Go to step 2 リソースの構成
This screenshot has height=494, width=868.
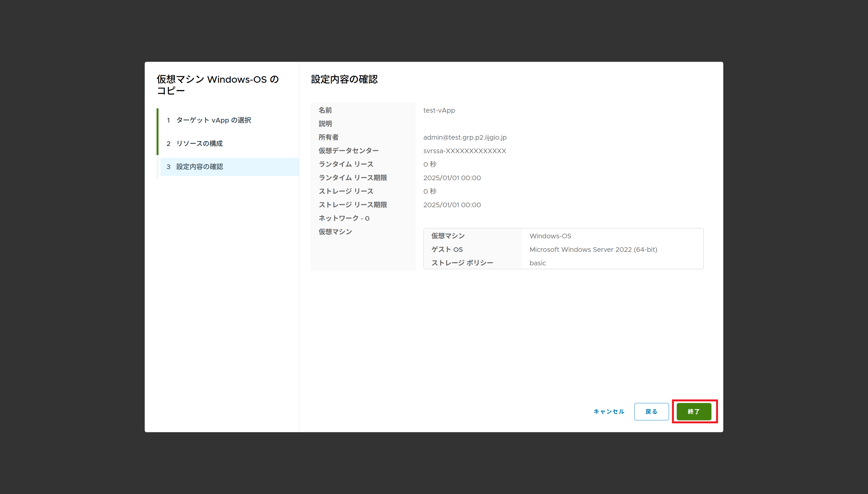point(199,143)
